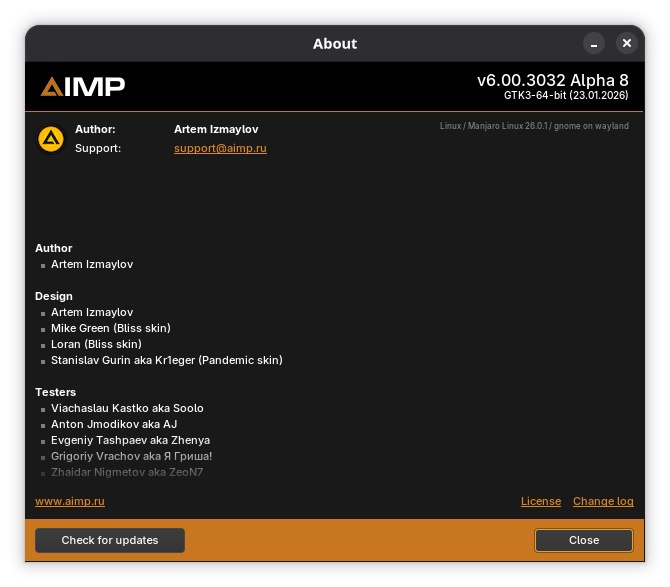Click the AIMP logo in the header
The height and width of the screenshot is (587, 670).
82,87
